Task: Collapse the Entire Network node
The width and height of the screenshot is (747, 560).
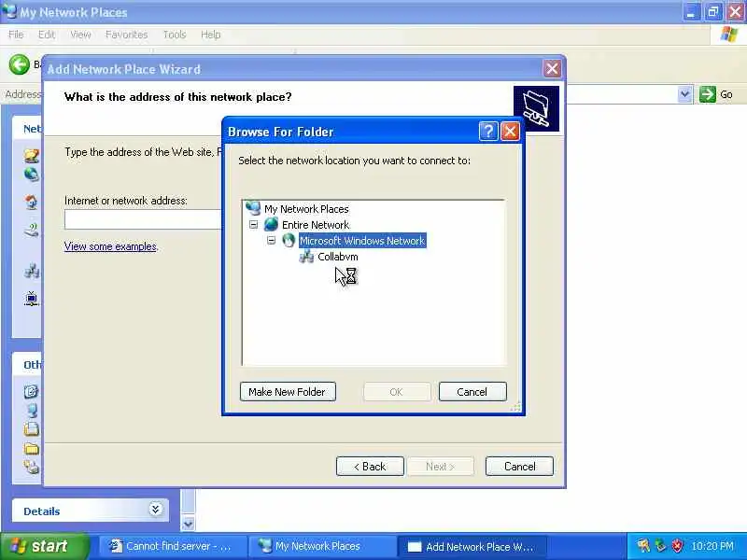Action: [253, 224]
